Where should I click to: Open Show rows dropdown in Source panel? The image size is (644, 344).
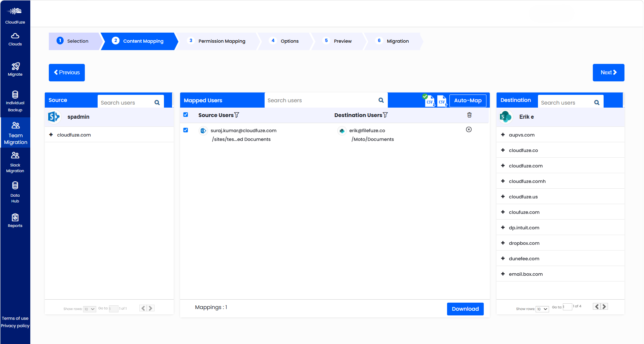(90, 309)
